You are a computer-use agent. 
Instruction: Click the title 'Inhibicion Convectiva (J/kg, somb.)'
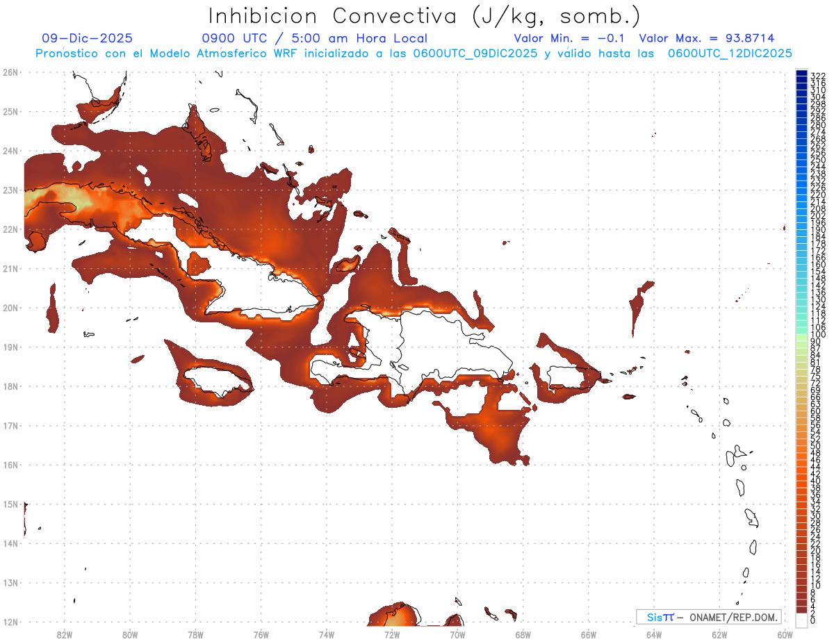[x=425, y=16]
